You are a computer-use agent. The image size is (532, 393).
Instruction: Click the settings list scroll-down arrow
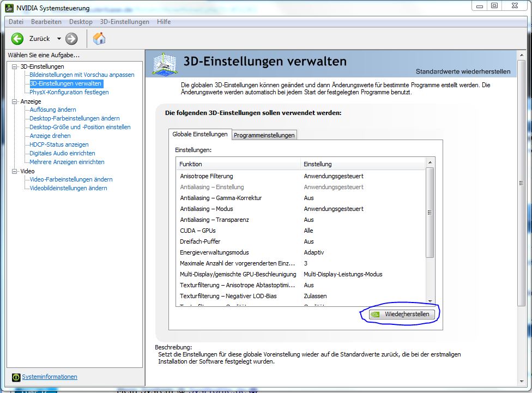click(430, 301)
